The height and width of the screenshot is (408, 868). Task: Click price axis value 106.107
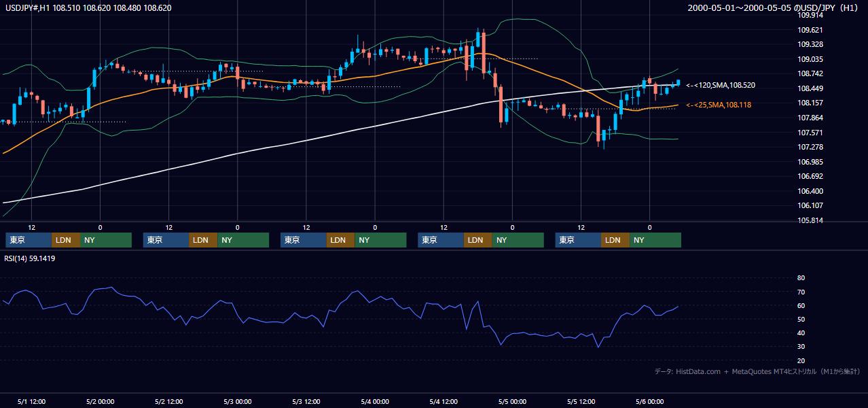click(x=810, y=206)
